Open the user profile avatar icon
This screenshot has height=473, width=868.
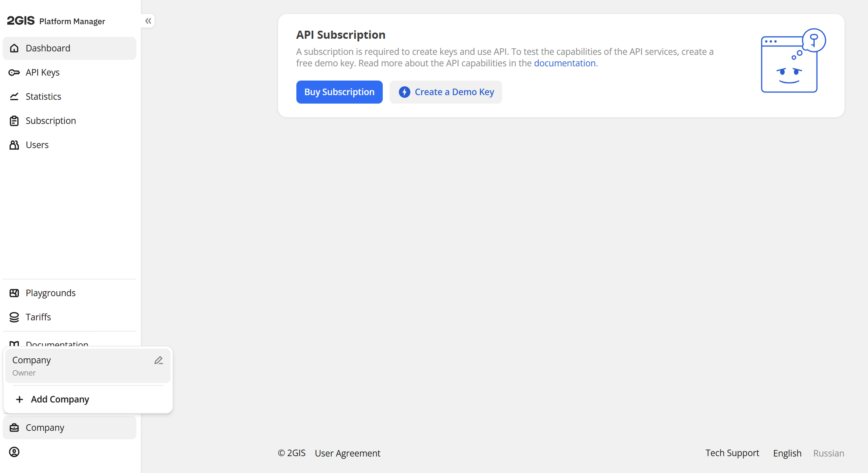[x=14, y=452]
